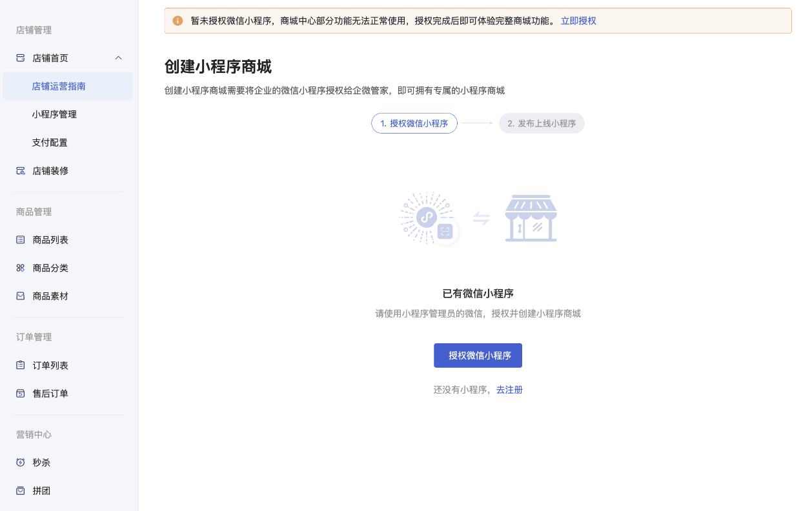This screenshot has height=511, width=812.
Task: Collapse the 店铺首页 menu chevron
Action: click(x=118, y=58)
